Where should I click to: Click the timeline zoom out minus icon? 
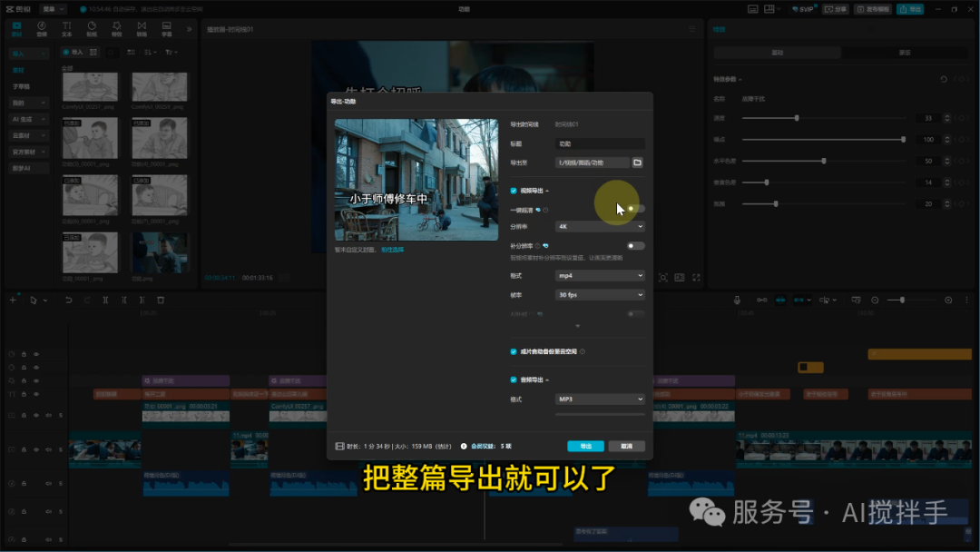click(x=875, y=301)
